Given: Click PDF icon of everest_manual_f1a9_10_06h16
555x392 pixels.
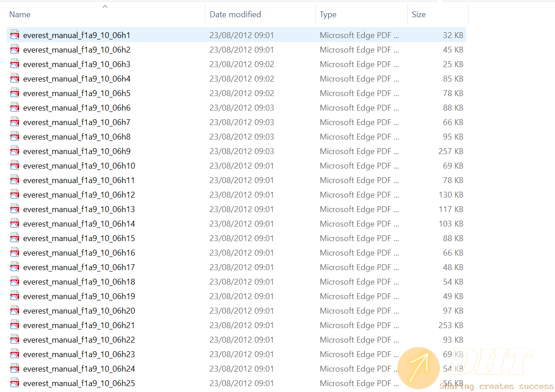Looking at the screenshot, I should coord(15,252).
